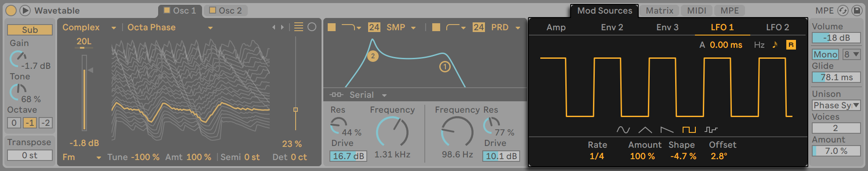
Task: Select previous wavetable arrow
Action: tap(274, 27)
